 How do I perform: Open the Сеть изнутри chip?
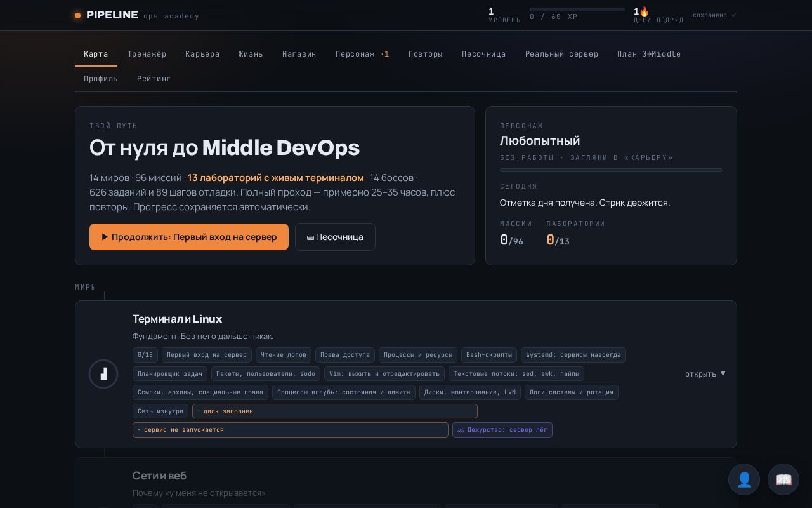160,411
